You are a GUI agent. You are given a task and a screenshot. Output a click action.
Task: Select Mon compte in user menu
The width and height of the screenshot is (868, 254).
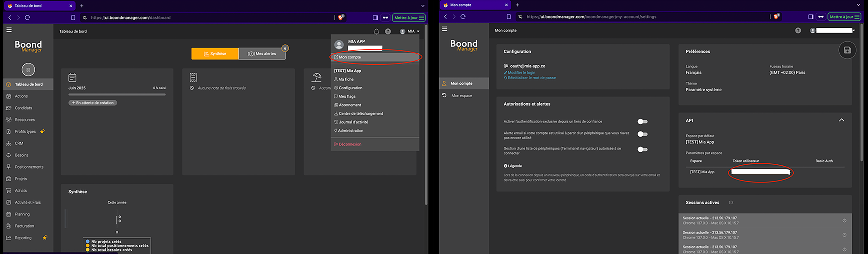coord(375,57)
